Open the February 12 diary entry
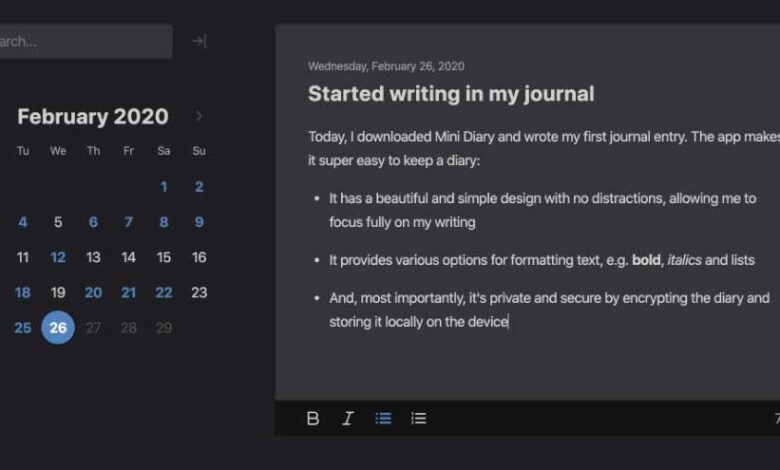Image resolution: width=780 pixels, height=470 pixels. click(x=58, y=257)
